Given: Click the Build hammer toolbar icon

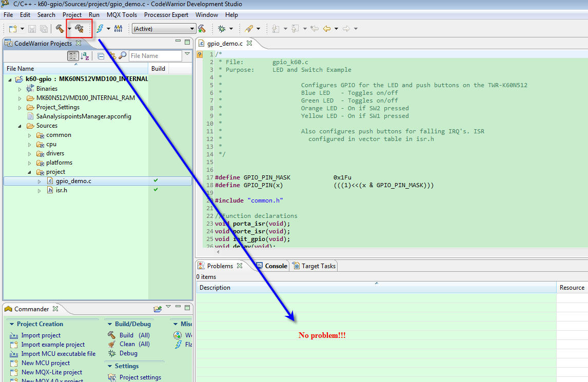Looking at the screenshot, I should coord(60,29).
